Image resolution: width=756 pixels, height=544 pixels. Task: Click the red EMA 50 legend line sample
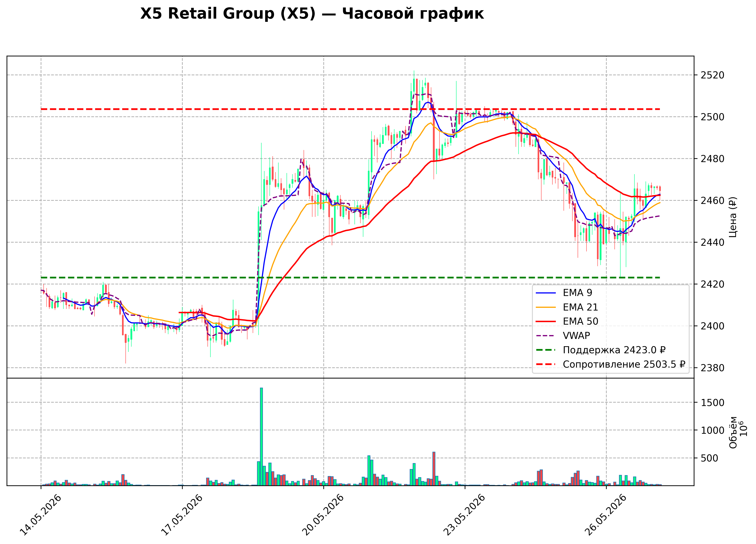[x=546, y=321]
